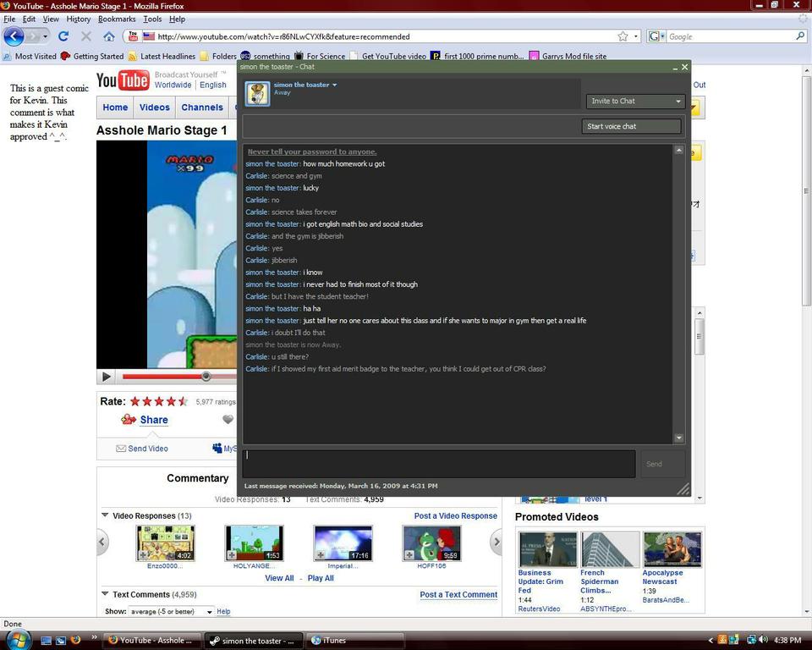Open the File menu
The height and width of the screenshot is (650, 812).
point(9,19)
